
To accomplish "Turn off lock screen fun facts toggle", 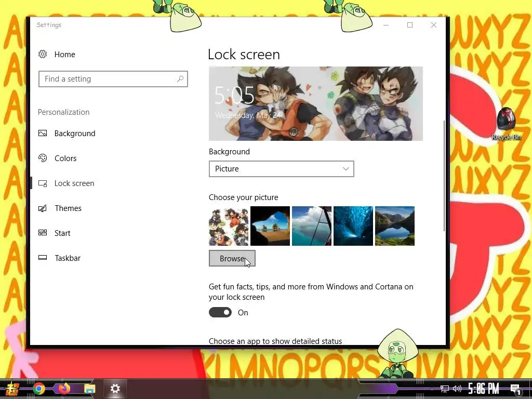I will (220, 312).
